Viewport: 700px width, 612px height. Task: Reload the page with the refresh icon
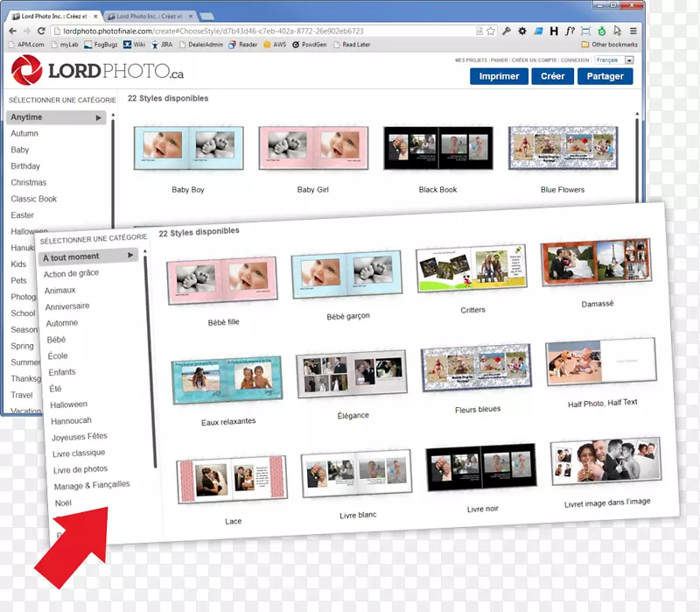[41, 31]
